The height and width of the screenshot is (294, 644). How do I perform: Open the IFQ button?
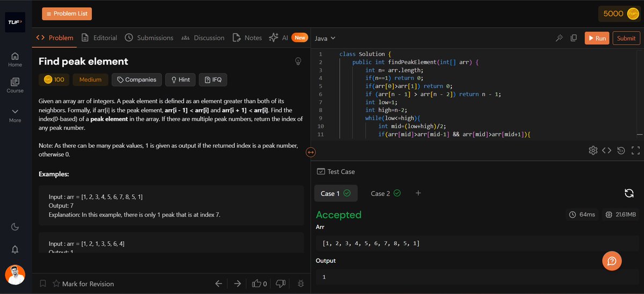[x=213, y=80]
